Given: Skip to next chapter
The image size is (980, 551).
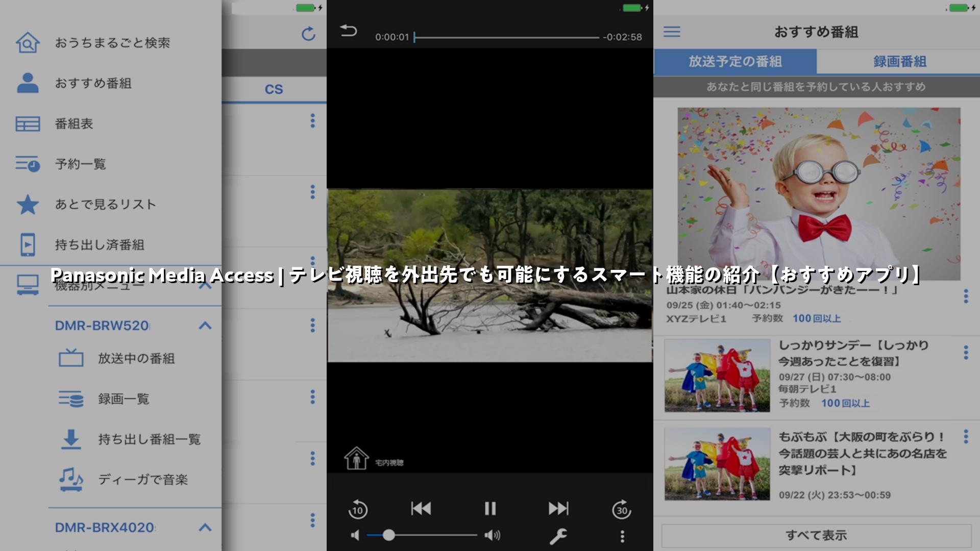Looking at the screenshot, I should [558, 508].
